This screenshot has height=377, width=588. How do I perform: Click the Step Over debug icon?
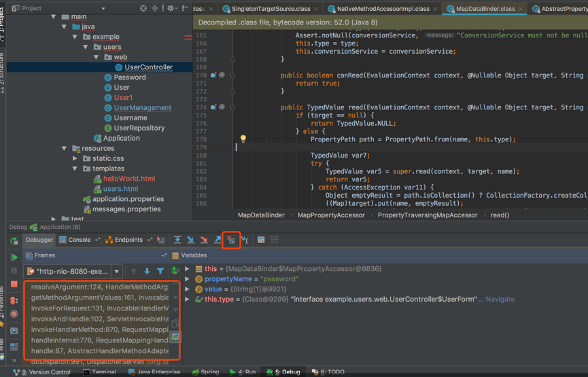coord(177,240)
